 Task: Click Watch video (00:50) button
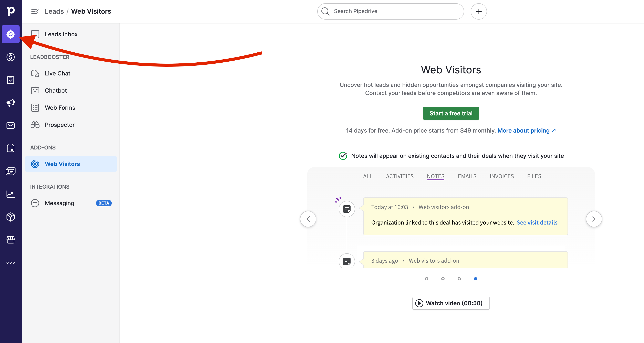coord(451,303)
